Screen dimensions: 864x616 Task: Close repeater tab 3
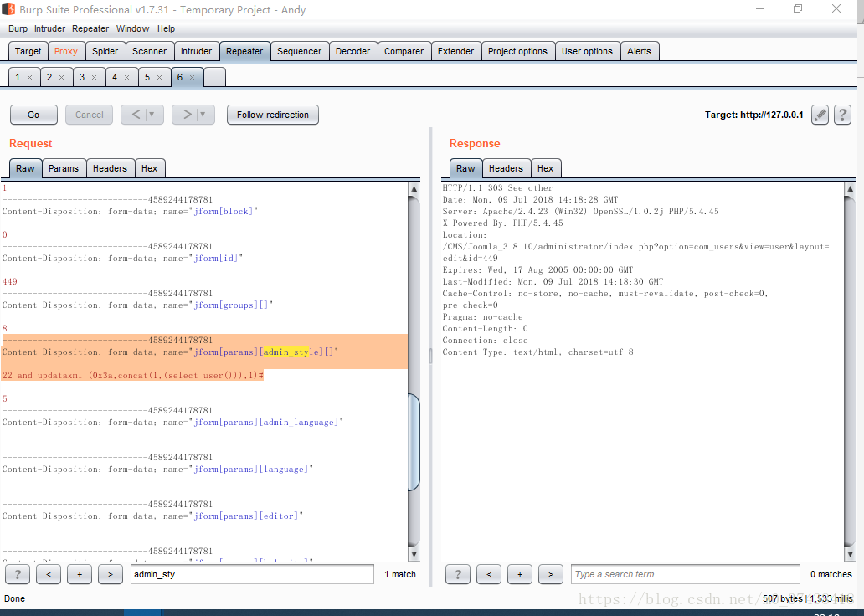pos(95,78)
